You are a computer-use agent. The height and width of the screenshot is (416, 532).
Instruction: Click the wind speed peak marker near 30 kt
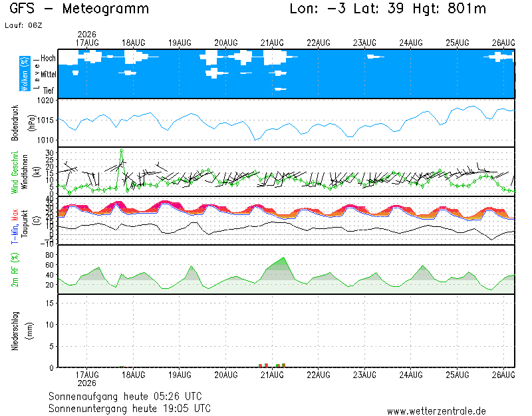pos(122,150)
